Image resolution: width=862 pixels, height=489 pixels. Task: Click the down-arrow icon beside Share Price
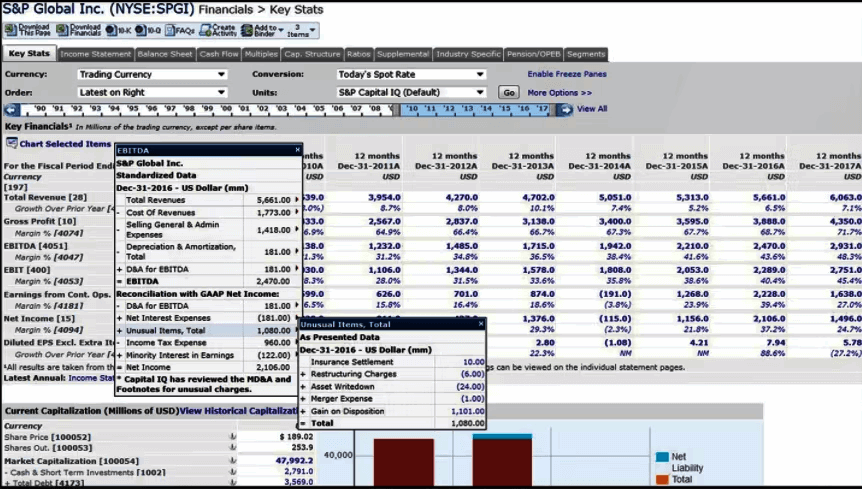(x=233, y=437)
